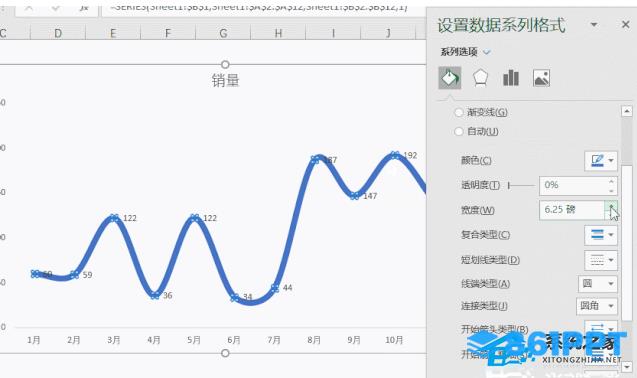The image size is (637, 378).
Task: Select the chart title 销量
Action: (225, 80)
